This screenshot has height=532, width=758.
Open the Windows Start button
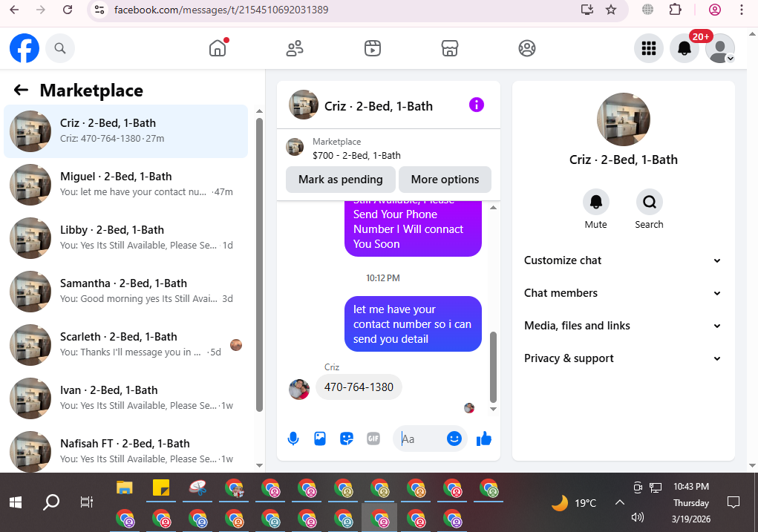(16, 503)
